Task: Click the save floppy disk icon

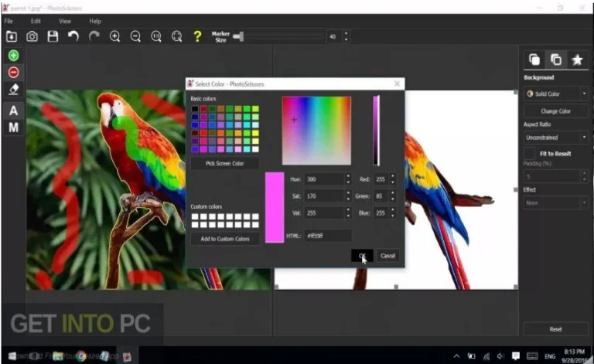Action: pos(53,36)
